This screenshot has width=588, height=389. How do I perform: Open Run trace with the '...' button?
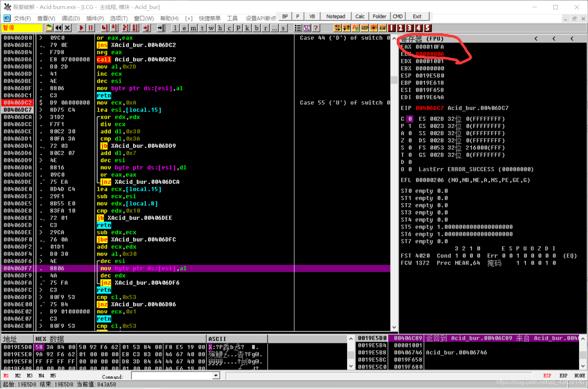point(274,28)
